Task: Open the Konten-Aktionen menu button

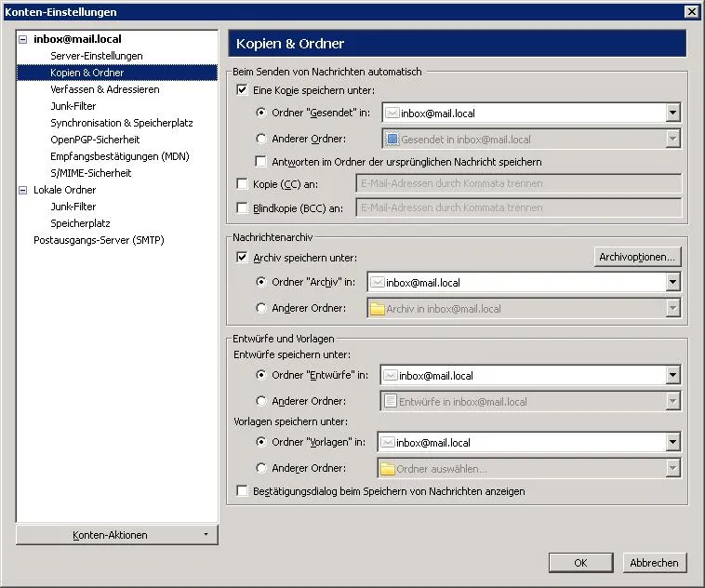Action: pyautogui.click(x=117, y=535)
